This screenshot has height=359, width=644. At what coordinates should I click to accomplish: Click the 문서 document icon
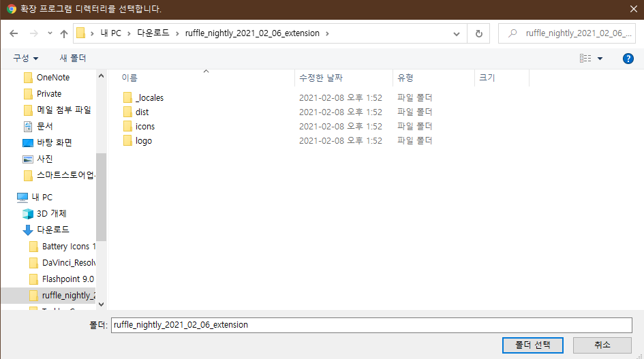tap(28, 127)
